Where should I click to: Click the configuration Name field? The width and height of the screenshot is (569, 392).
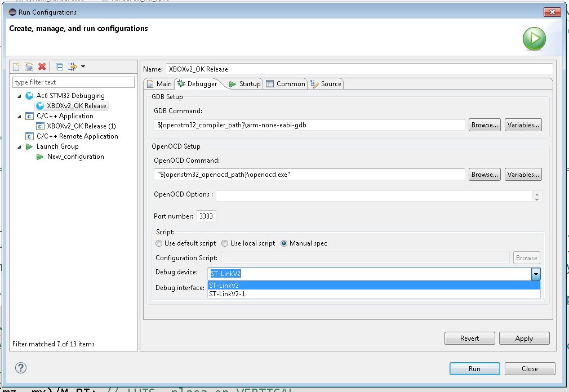(359, 69)
